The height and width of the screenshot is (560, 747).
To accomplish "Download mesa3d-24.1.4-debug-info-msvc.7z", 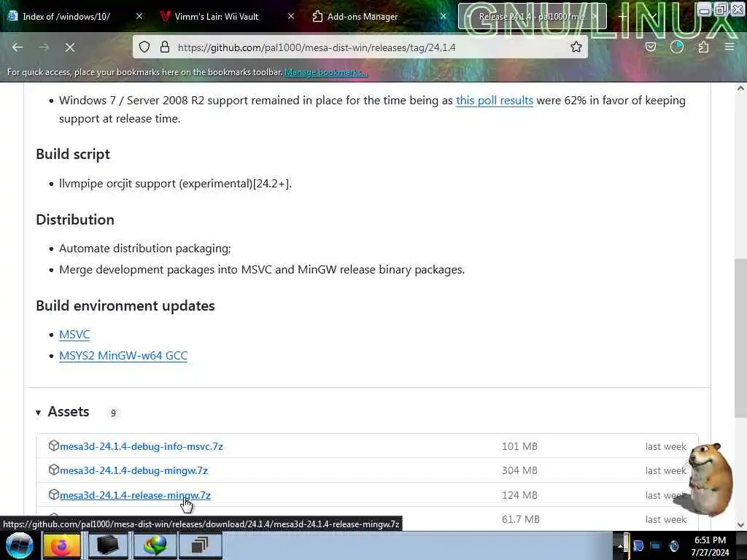I will [141, 447].
